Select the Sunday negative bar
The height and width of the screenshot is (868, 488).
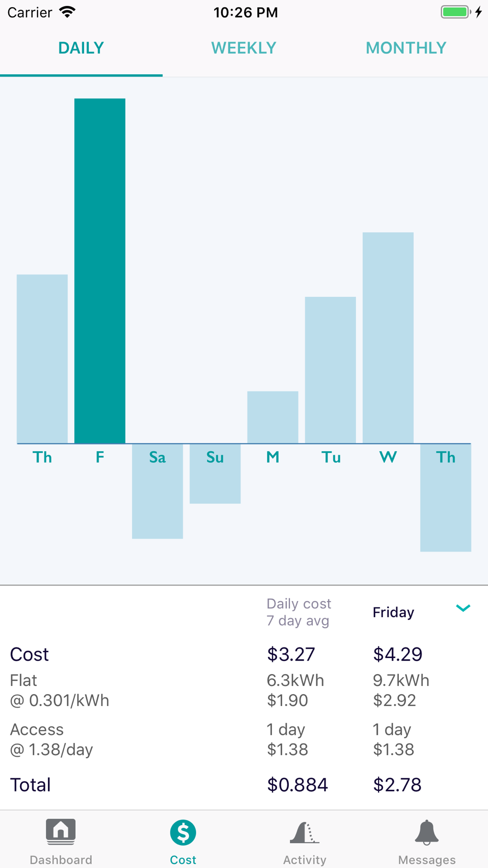[215, 474]
